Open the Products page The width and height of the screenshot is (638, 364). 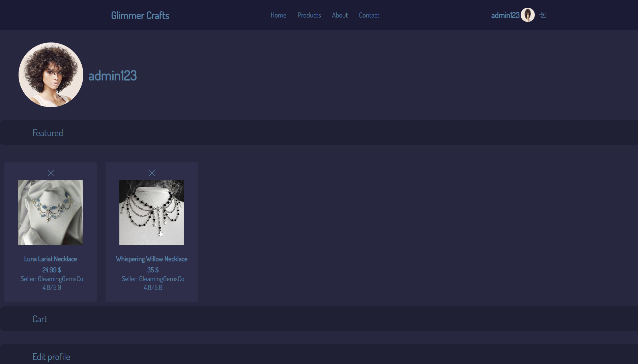(x=309, y=15)
